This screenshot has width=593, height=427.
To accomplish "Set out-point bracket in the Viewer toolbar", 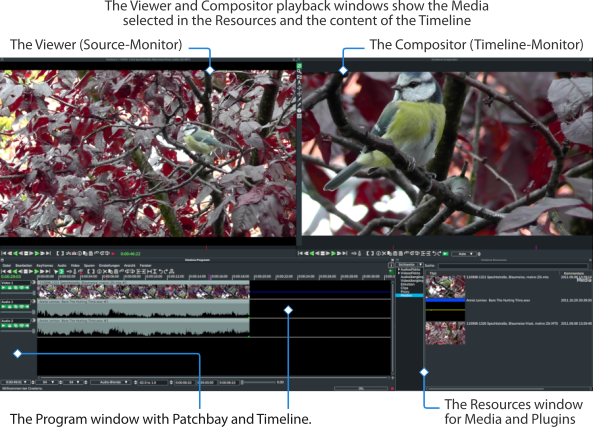I will click(x=62, y=254).
